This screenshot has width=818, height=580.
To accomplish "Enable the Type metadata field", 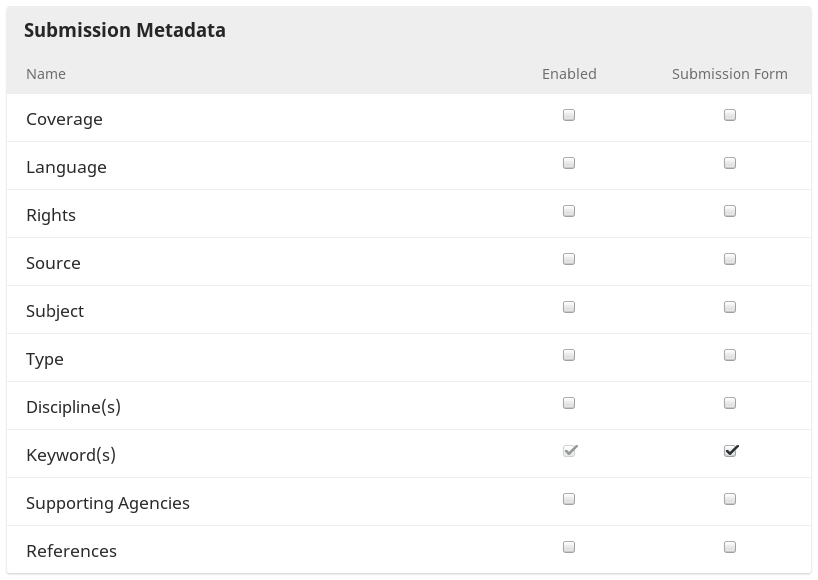I will click(x=569, y=355).
